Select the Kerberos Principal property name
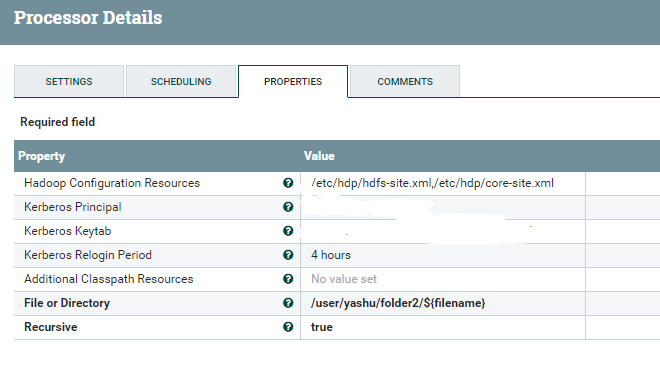The image size is (660, 387). point(73,207)
